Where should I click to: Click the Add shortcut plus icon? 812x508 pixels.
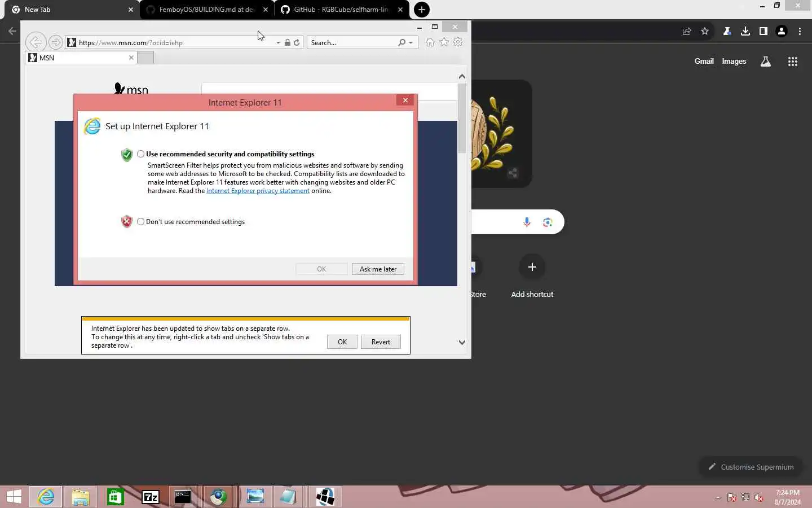point(532,267)
